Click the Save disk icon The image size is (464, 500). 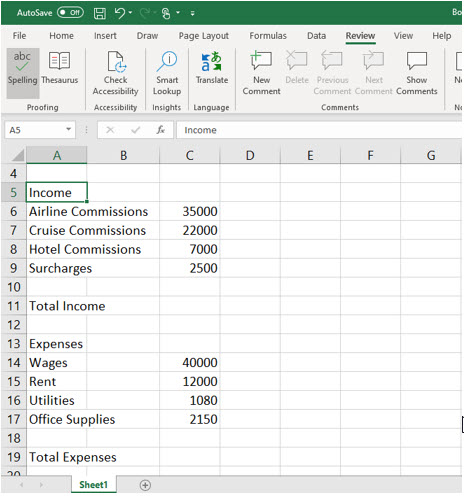[99, 13]
